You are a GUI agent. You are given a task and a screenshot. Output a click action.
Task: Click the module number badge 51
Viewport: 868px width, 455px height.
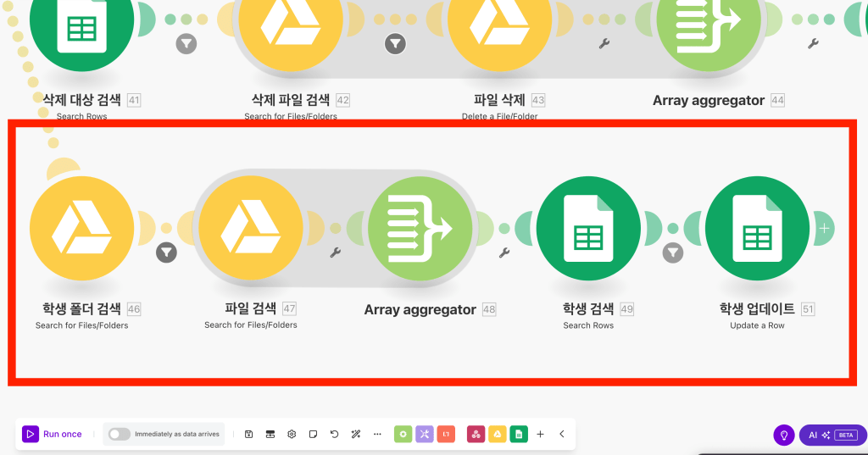tap(808, 309)
